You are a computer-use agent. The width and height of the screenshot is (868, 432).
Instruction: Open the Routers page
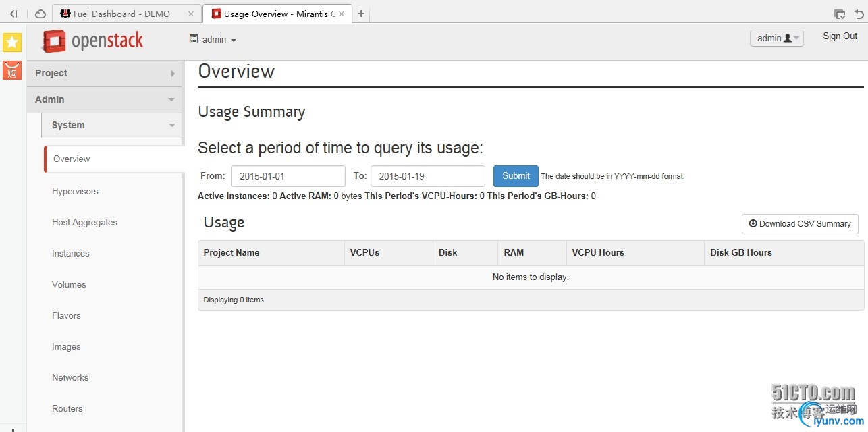pyautogui.click(x=67, y=409)
